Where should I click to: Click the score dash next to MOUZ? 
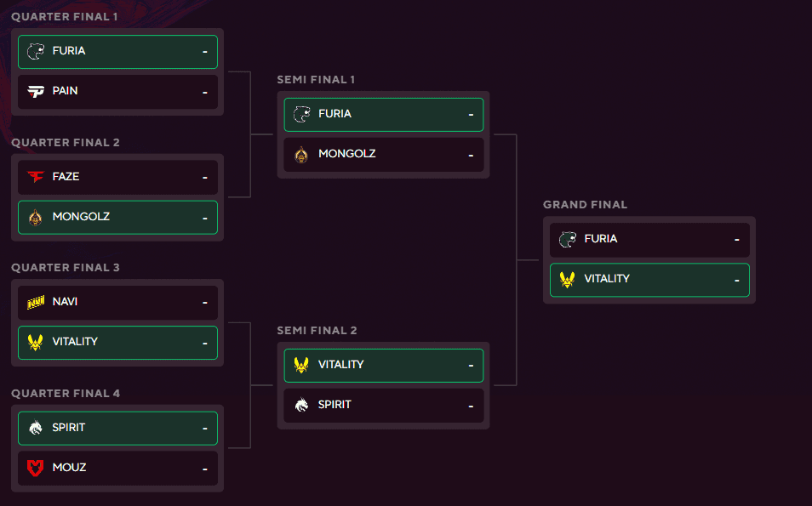203,468
